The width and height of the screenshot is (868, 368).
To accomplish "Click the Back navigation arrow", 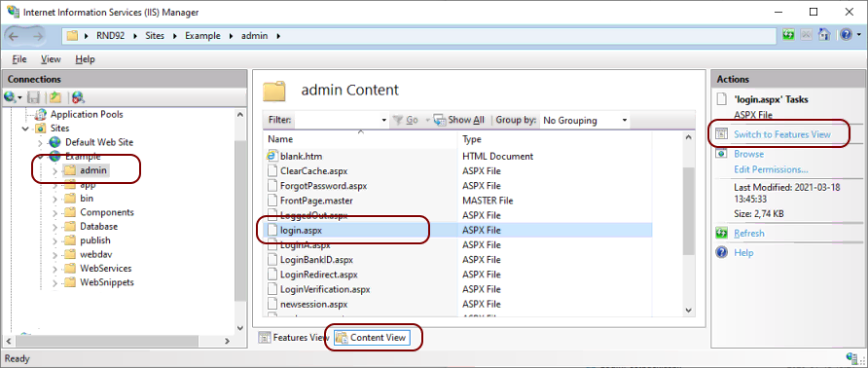I will coord(14,36).
